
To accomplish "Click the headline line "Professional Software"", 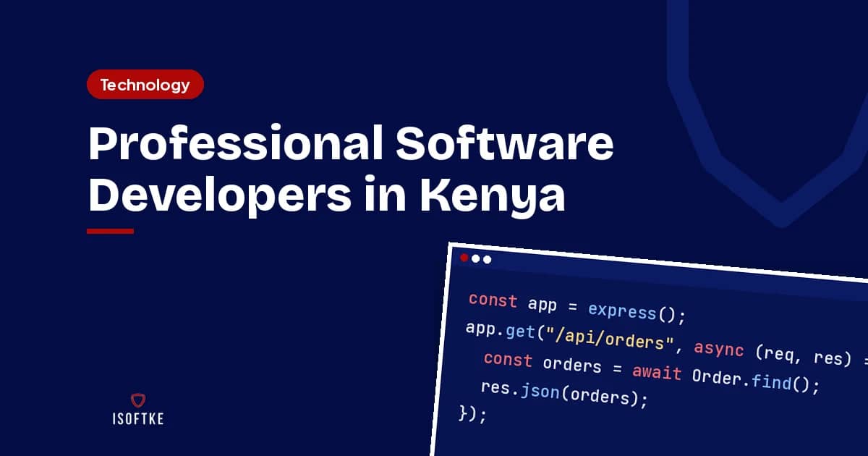I will pos(351,144).
